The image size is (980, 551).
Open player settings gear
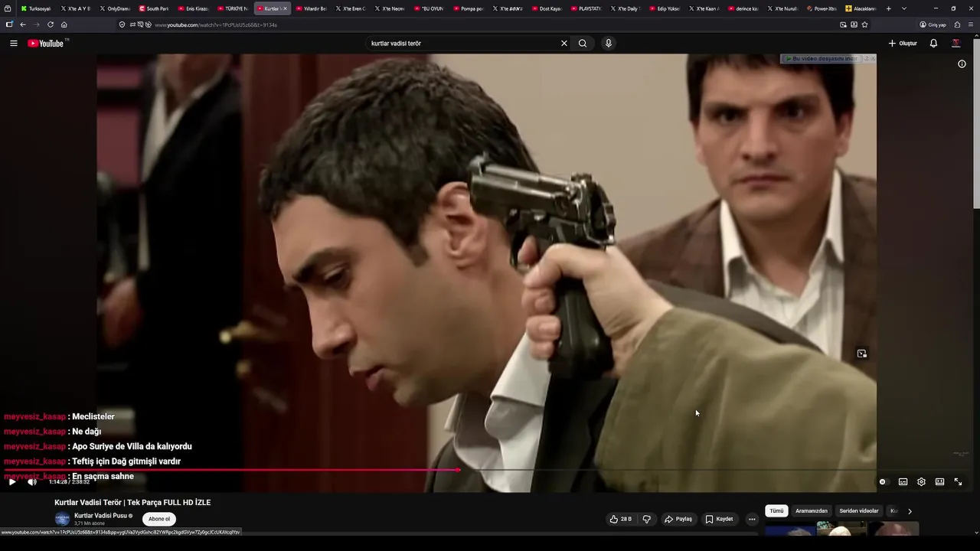pyautogui.click(x=921, y=482)
